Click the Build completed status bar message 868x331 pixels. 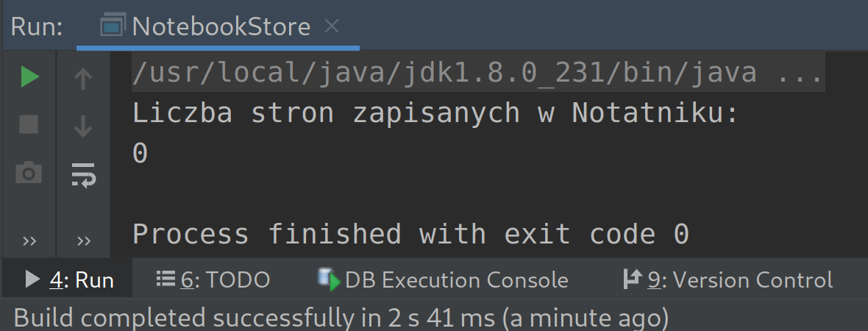341,318
